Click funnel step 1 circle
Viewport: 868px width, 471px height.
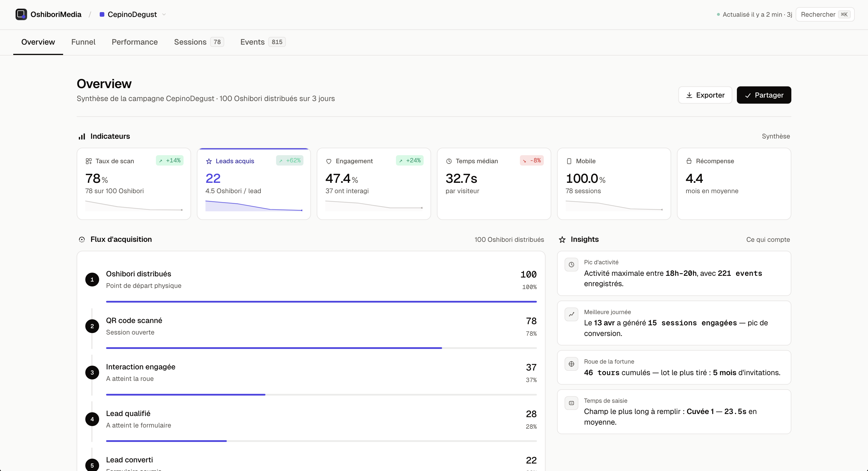click(x=92, y=280)
